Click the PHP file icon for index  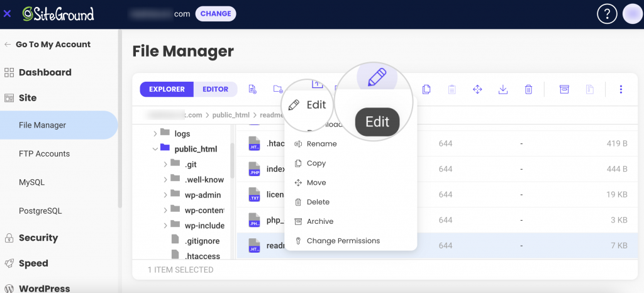pyautogui.click(x=255, y=169)
